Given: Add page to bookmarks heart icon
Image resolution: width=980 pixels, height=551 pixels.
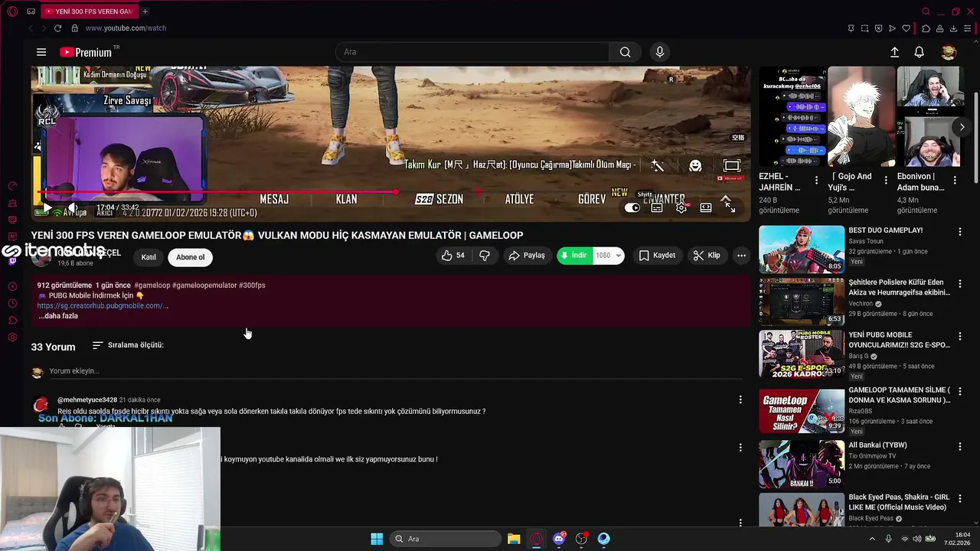Looking at the screenshot, I should click(906, 28).
